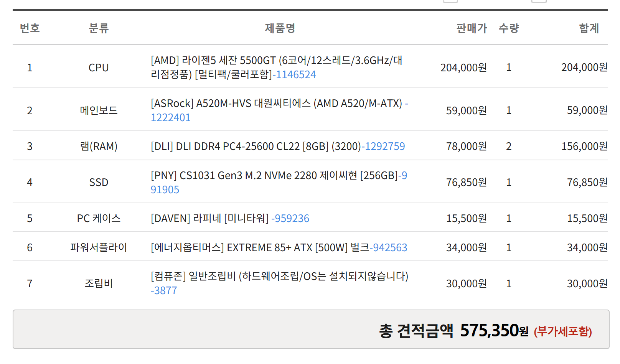Select the PC 케이스 합계 total 15,500원
This screenshot has height=364, width=620.
tap(587, 218)
